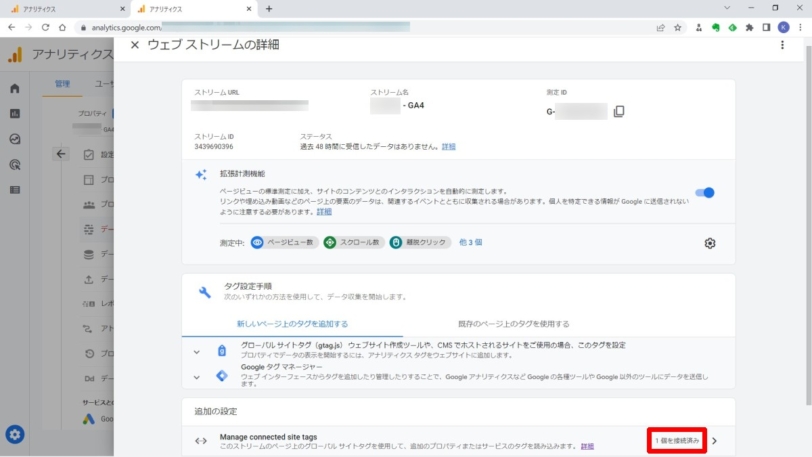
Task: Click the 離脱クリック measurement chip
Action: [x=419, y=242]
